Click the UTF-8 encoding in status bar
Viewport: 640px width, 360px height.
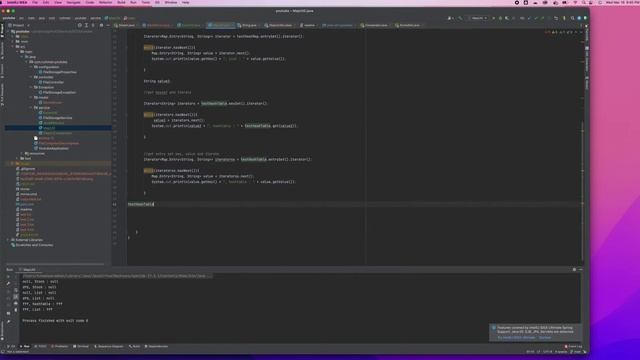coord(548,351)
